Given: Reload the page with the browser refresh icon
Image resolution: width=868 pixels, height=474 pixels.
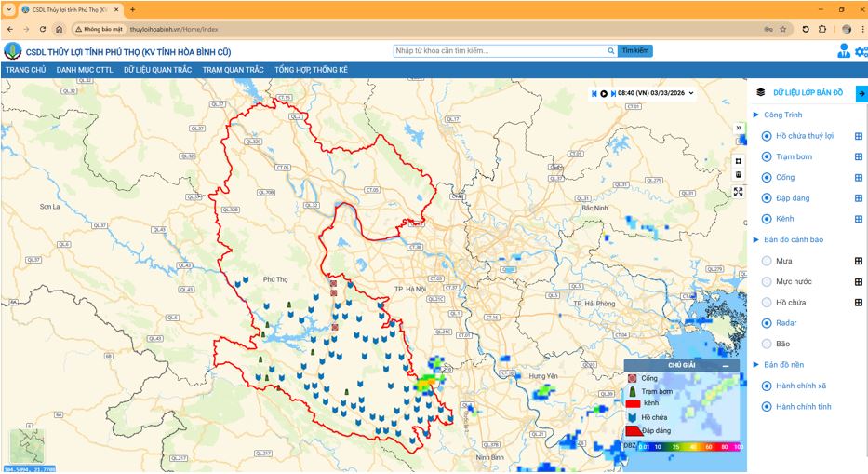Looking at the screenshot, I should point(43,29).
